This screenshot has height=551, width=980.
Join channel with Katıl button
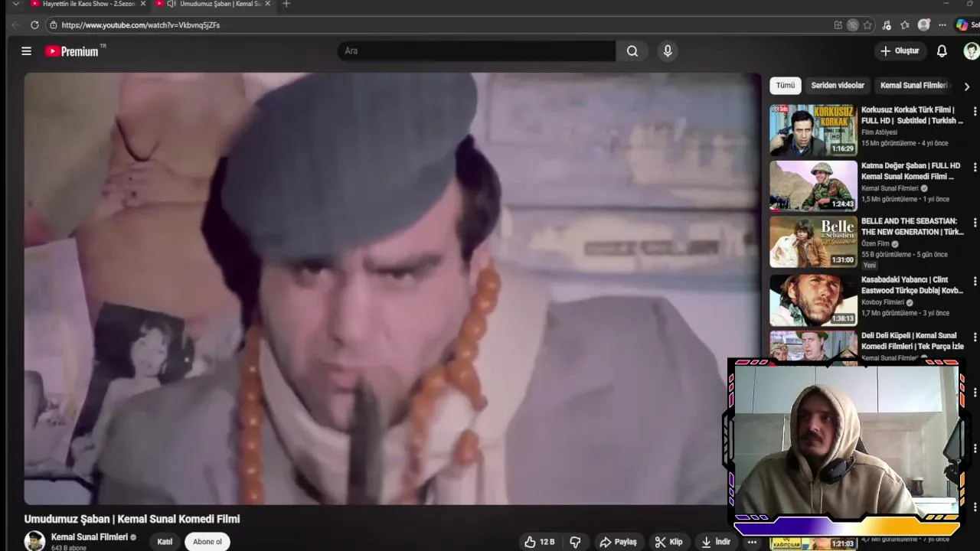(165, 542)
